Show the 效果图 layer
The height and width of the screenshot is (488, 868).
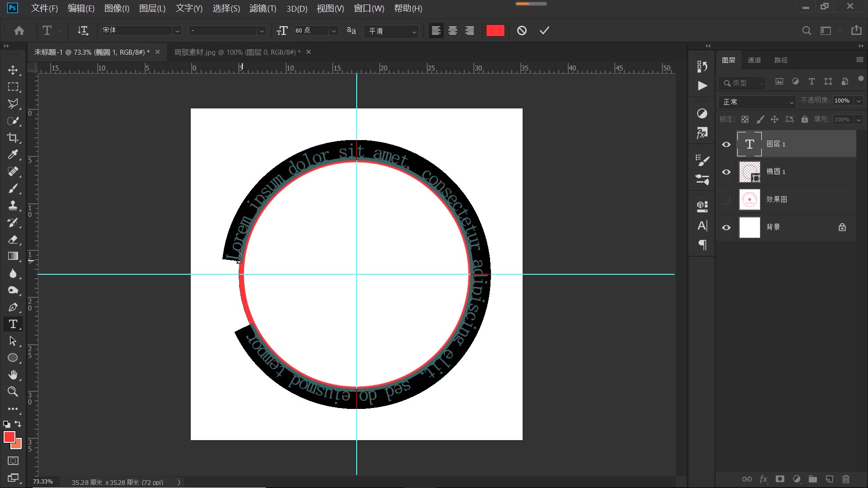click(726, 200)
